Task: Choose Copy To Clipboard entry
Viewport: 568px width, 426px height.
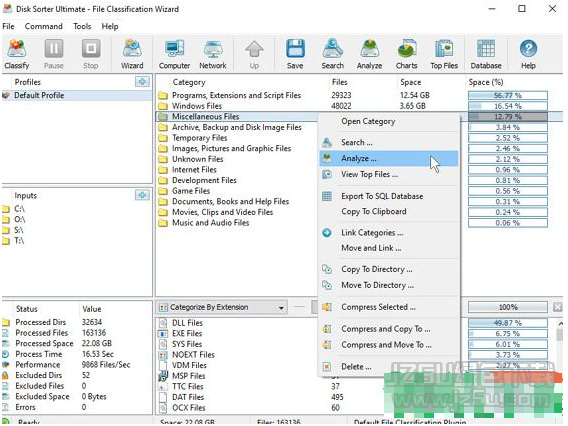Action: click(x=388, y=211)
